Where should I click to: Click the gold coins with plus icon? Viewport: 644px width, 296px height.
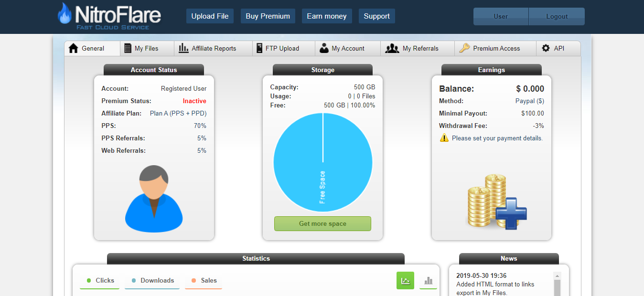pos(497,201)
